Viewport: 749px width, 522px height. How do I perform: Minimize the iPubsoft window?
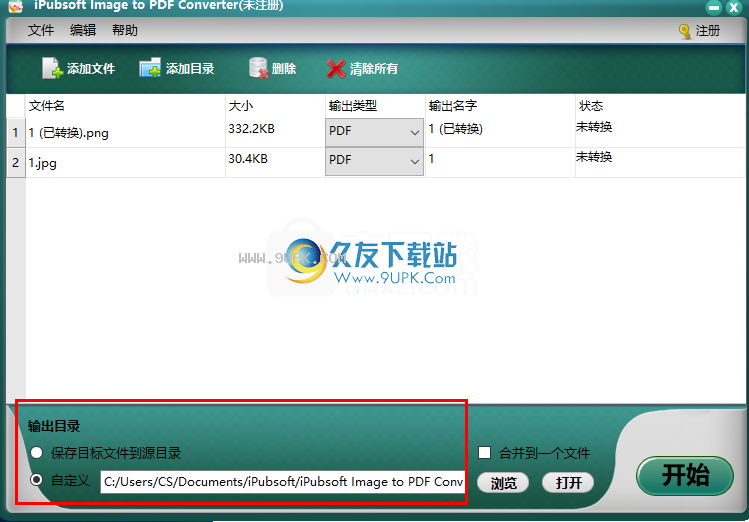pos(714,7)
